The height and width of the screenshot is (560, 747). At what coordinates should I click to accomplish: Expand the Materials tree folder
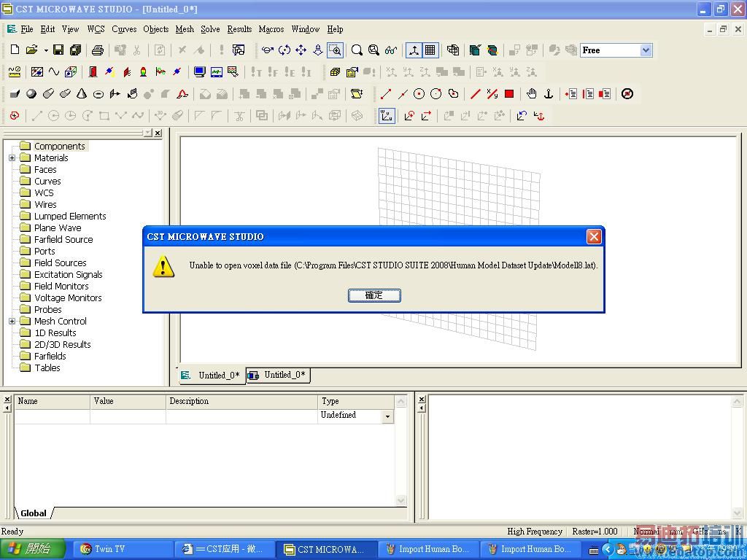[12, 157]
